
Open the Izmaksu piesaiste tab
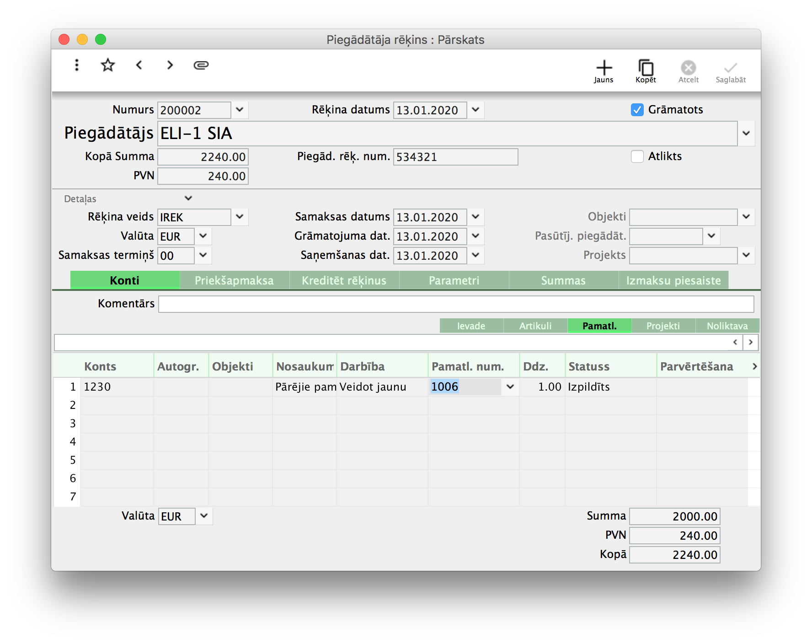point(673,280)
